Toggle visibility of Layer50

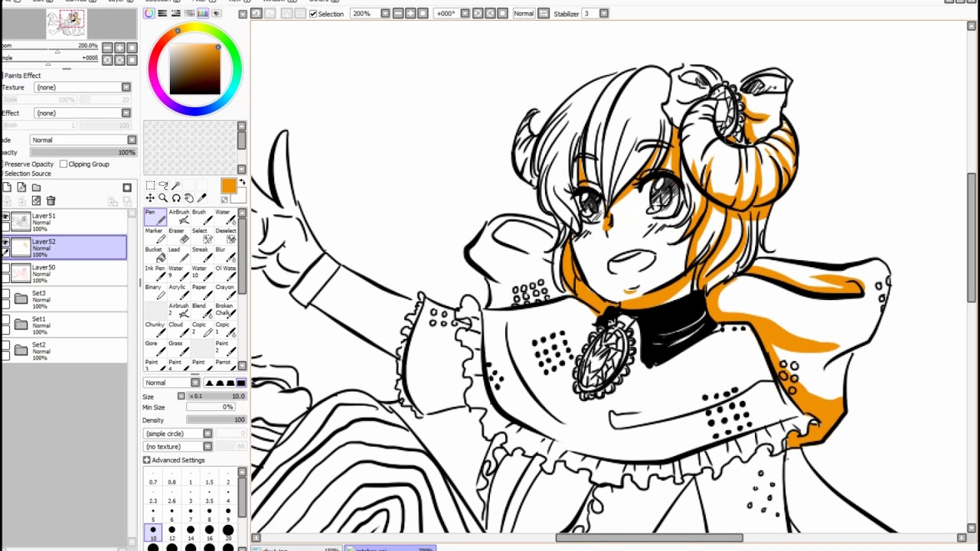(5, 269)
